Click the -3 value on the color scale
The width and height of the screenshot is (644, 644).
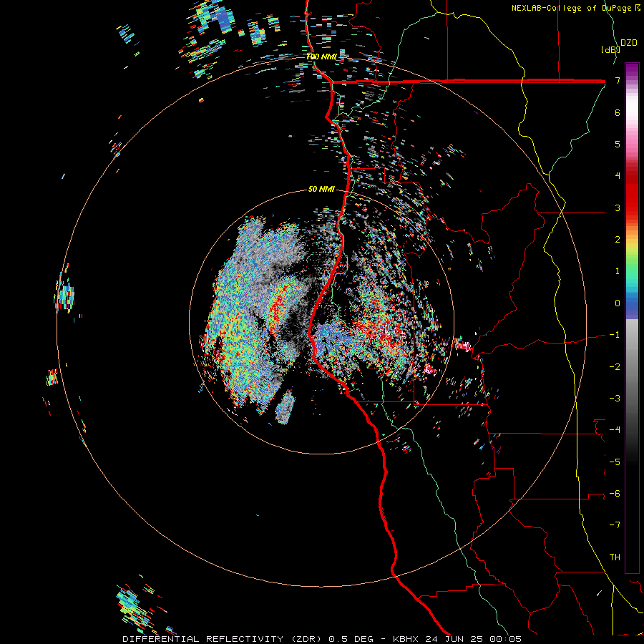click(x=615, y=399)
